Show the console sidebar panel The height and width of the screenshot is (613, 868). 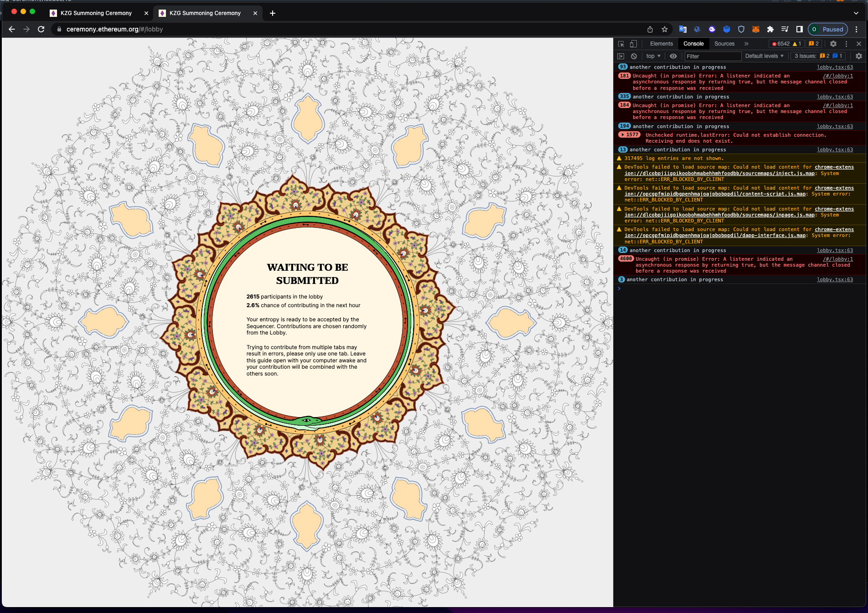[621, 56]
